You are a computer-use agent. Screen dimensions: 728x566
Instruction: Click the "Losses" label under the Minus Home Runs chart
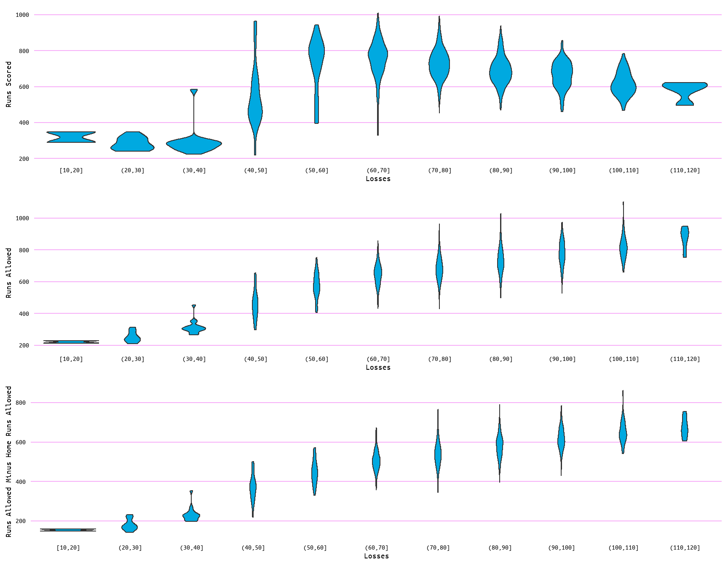point(376,556)
